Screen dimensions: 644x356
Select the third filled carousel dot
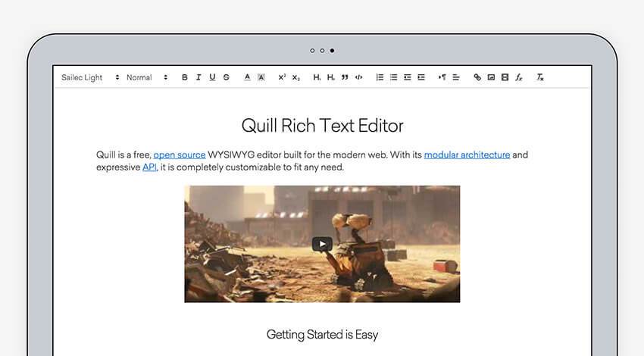tap(332, 51)
